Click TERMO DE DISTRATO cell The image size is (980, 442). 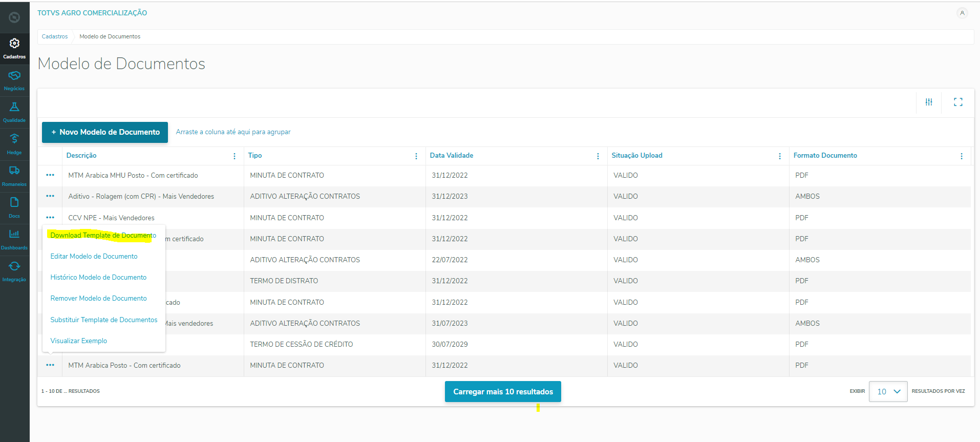pyautogui.click(x=284, y=281)
